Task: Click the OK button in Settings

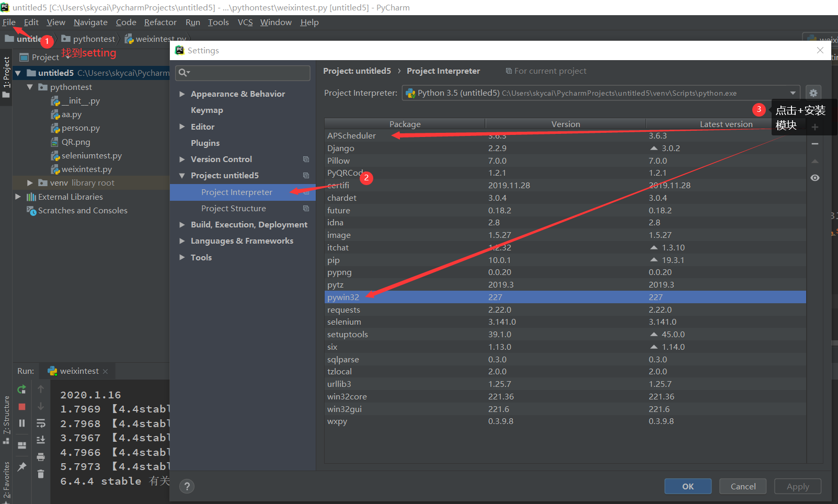Action: (688, 486)
